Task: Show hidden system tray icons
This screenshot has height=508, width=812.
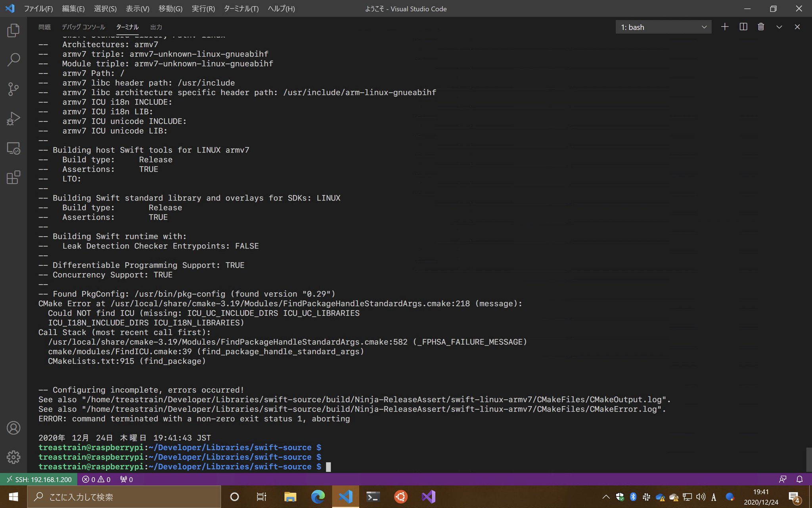Action: pyautogui.click(x=606, y=497)
